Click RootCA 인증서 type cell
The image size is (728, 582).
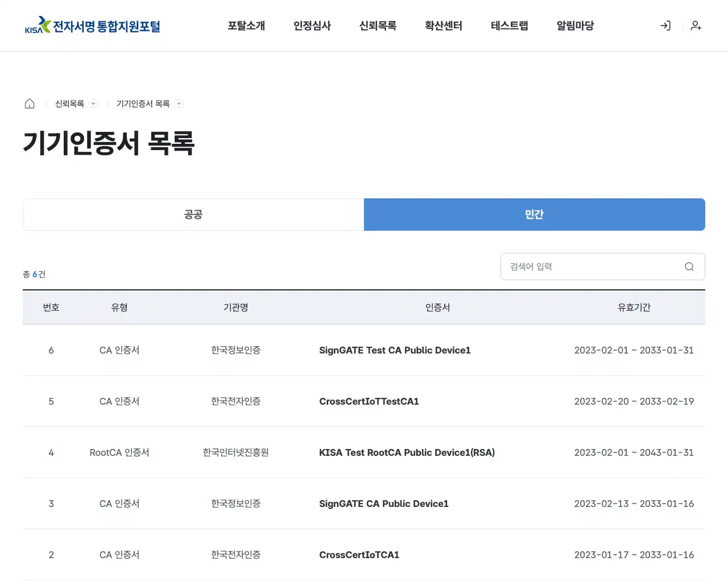tap(119, 452)
